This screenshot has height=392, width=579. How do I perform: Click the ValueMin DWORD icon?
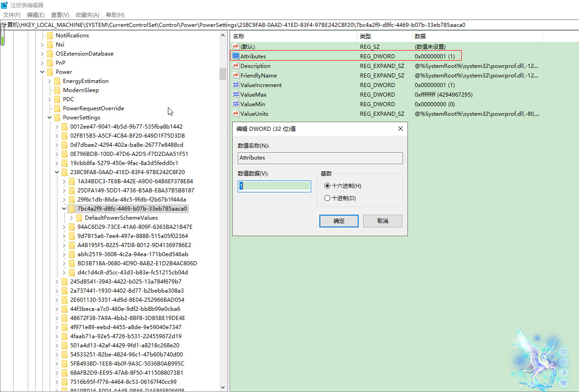pos(236,104)
